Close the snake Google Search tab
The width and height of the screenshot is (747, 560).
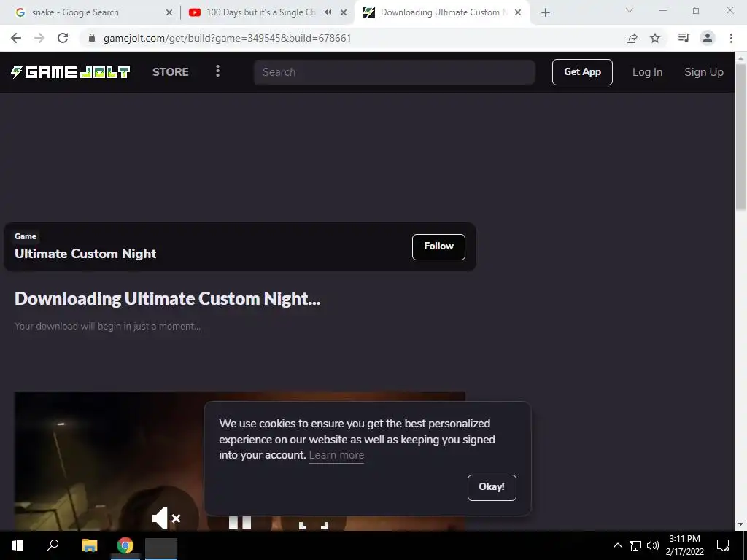click(169, 13)
